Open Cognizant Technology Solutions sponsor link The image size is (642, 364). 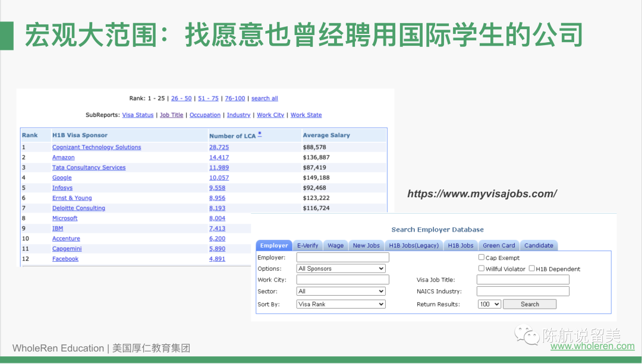click(x=96, y=147)
